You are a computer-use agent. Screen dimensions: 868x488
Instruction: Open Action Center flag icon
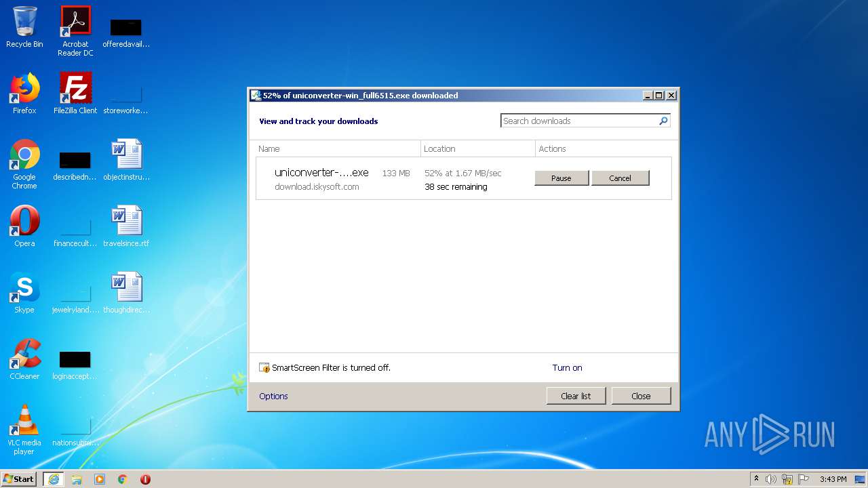pos(804,479)
